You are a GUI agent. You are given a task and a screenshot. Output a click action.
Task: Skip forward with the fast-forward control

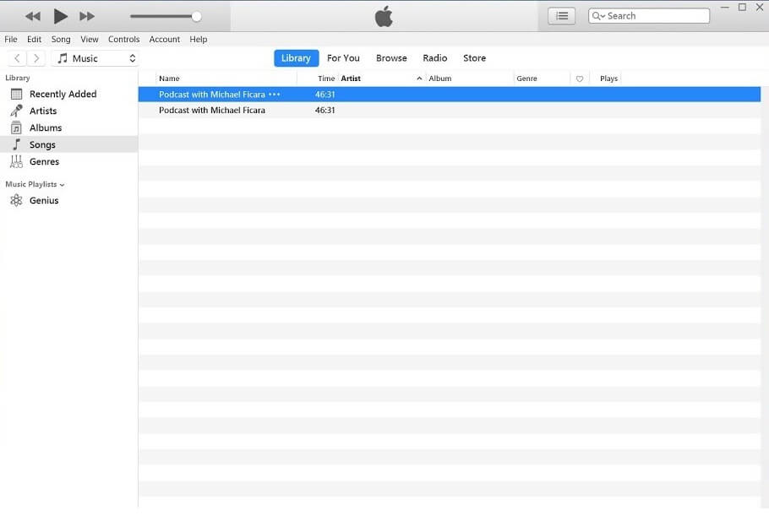pos(86,15)
